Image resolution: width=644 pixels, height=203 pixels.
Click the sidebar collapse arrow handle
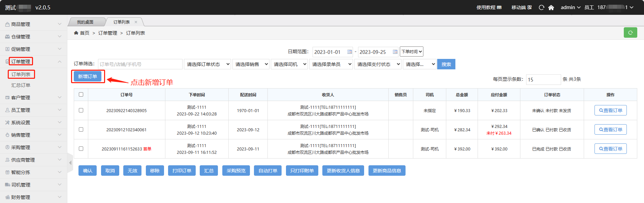(x=70, y=163)
